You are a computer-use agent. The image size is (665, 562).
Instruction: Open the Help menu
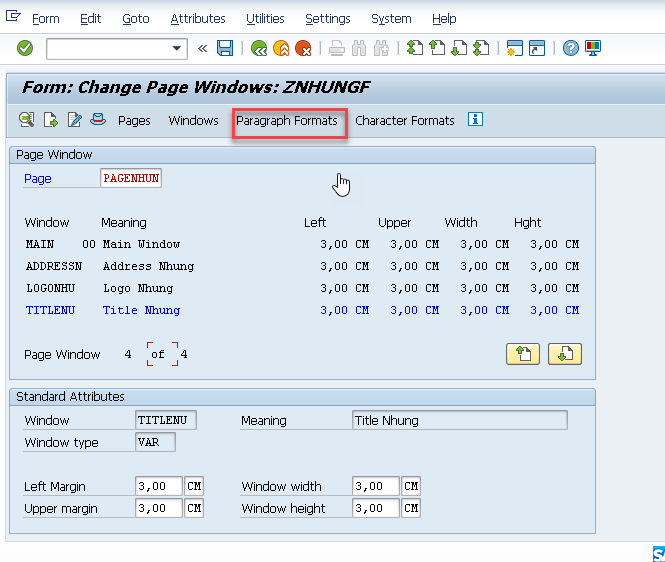[444, 19]
